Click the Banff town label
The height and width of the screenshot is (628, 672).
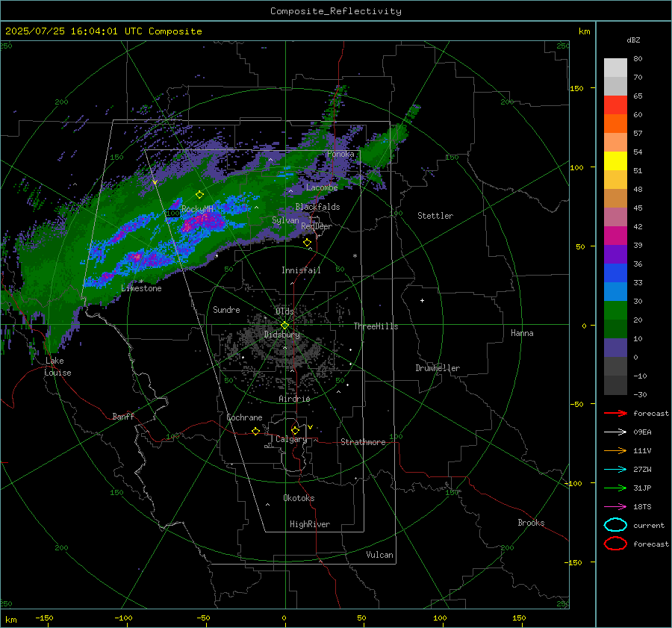pyautogui.click(x=123, y=416)
